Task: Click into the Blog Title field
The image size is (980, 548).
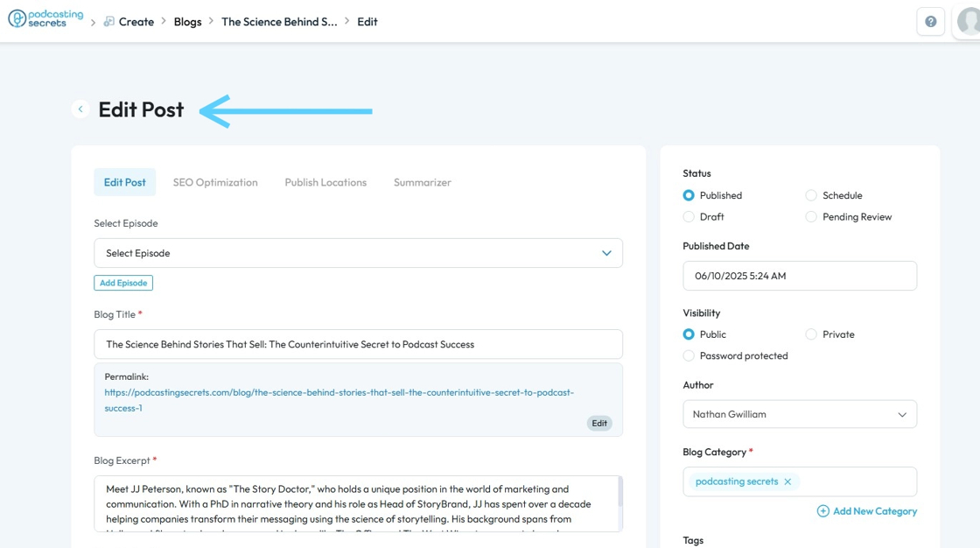Action: tap(358, 344)
